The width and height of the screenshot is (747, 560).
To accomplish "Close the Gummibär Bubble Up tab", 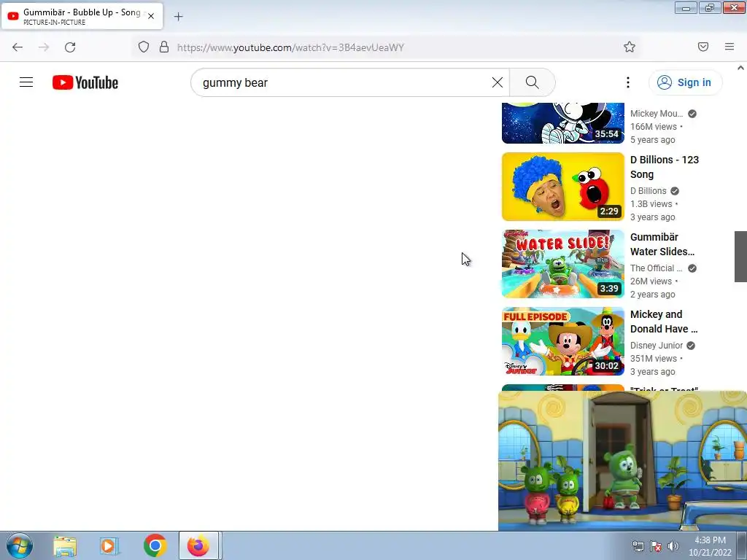I will 151,16.
